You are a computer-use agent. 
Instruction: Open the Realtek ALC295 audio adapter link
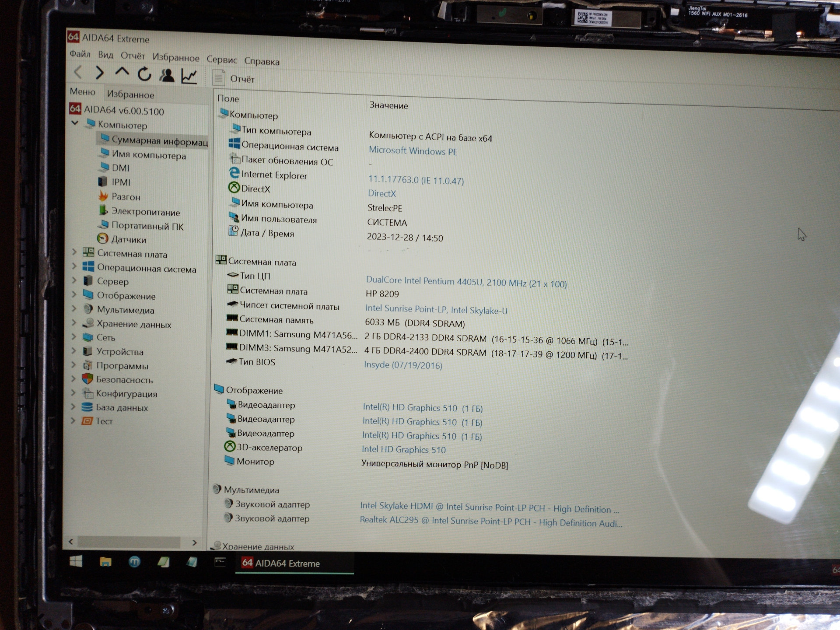point(491,521)
